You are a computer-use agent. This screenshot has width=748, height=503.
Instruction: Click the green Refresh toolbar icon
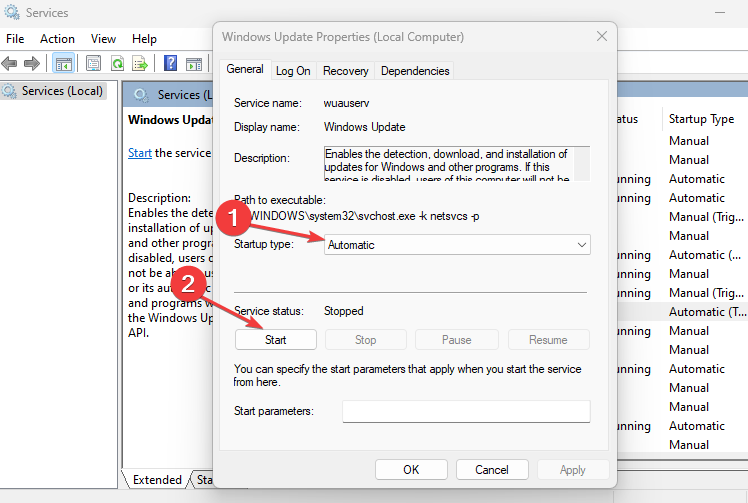117,63
